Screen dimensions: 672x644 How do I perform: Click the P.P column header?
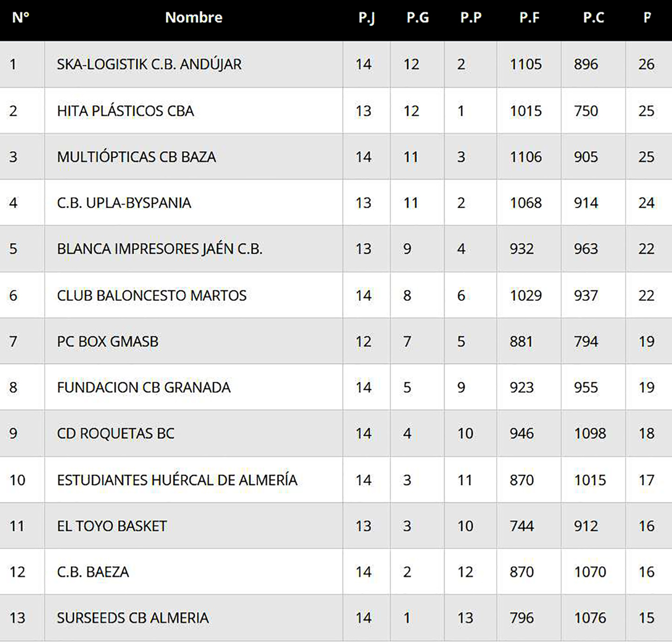click(x=470, y=18)
